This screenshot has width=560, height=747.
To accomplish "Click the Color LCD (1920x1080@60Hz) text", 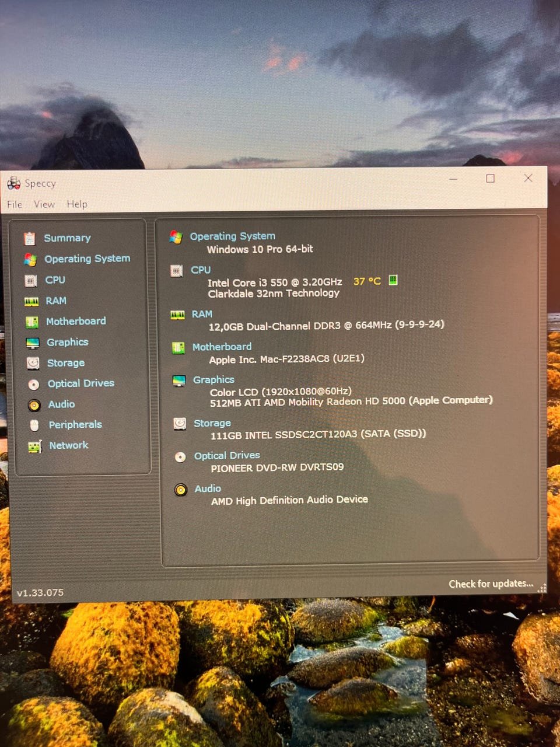I will (281, 392).
